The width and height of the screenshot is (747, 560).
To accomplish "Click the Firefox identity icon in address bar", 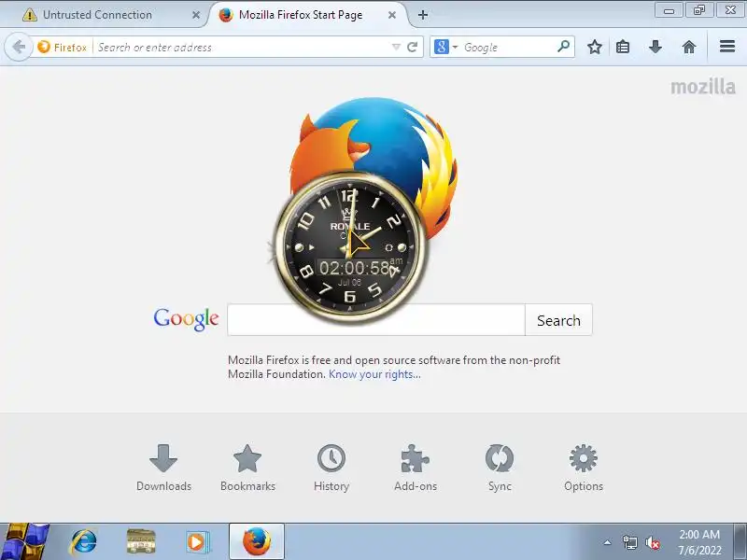I will 44,47.
